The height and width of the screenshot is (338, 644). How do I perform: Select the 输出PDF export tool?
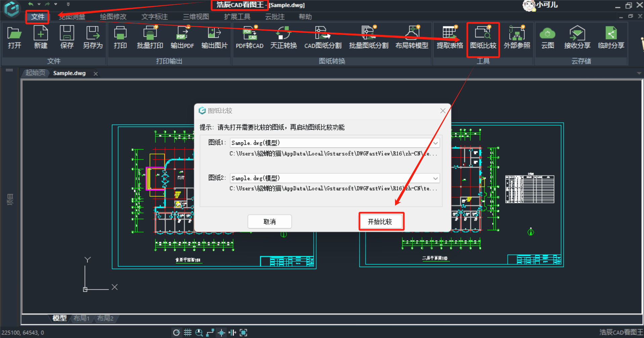point(182,37)
